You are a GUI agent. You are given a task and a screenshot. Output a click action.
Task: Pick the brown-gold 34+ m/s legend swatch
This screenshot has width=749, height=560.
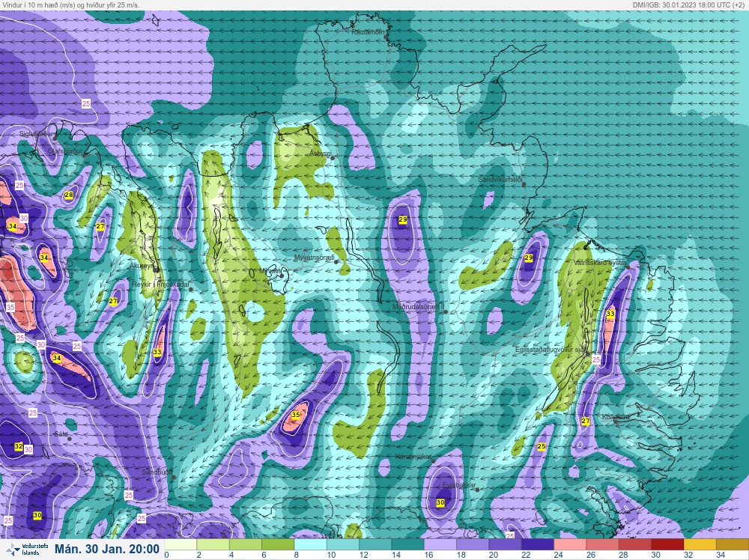733,545
